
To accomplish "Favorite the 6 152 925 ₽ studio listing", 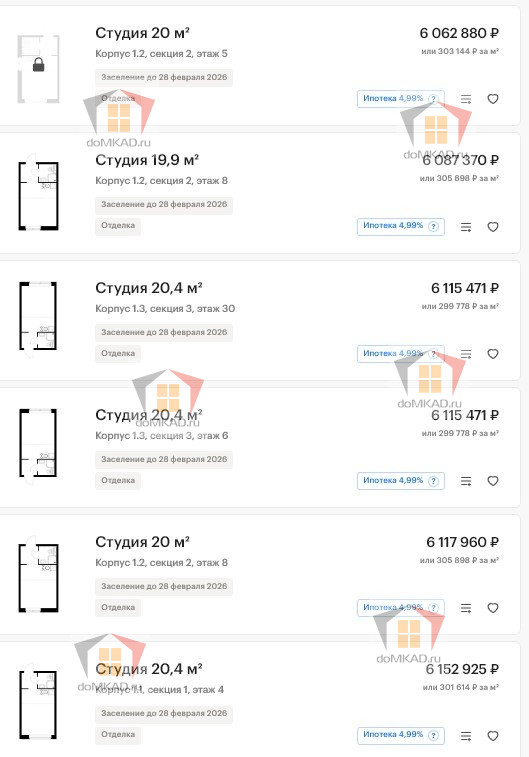I will click(x=492, y=736).
